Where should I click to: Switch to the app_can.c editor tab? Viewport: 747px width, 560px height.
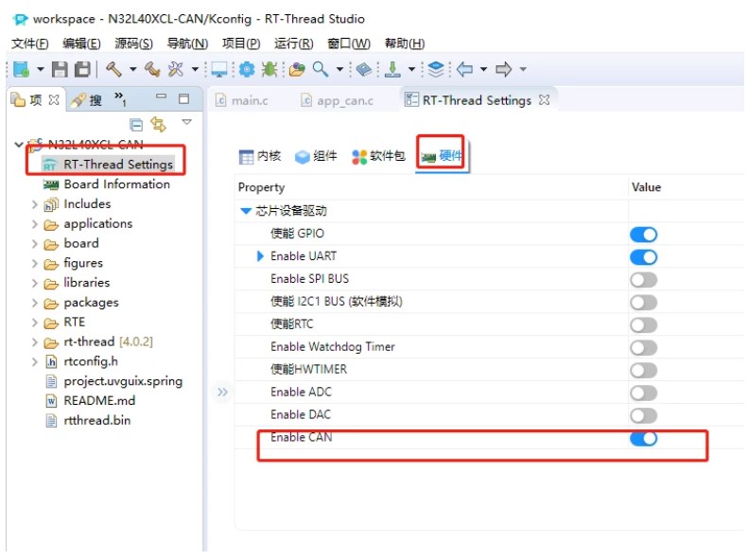pos(338,100)
